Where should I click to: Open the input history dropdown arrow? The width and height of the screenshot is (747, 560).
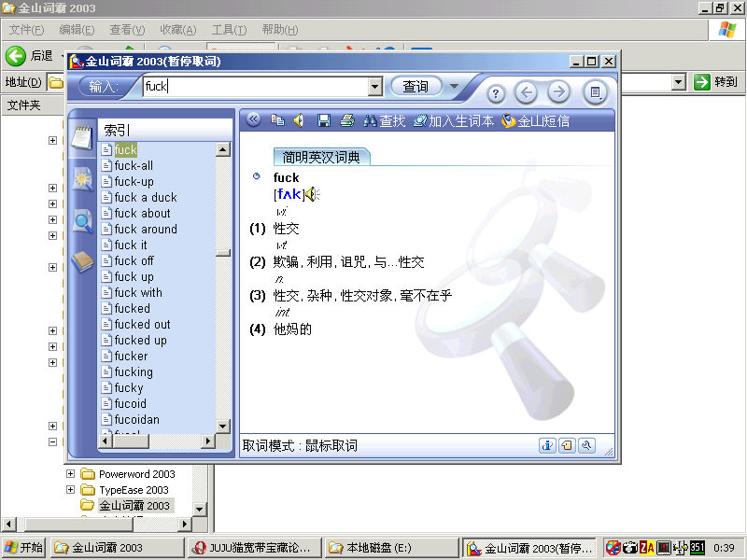[375, 87]
